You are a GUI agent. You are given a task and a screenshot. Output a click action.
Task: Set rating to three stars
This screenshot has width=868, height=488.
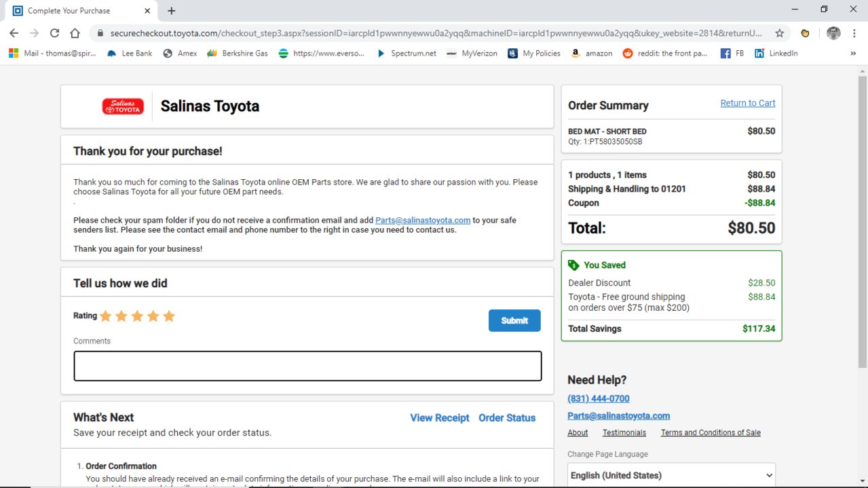137,316
